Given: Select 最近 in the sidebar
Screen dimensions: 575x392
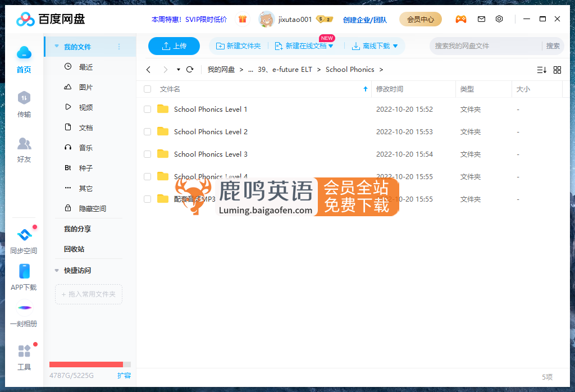Looking at the screenshot, I should pyautogui.click(x=86, y=67).
